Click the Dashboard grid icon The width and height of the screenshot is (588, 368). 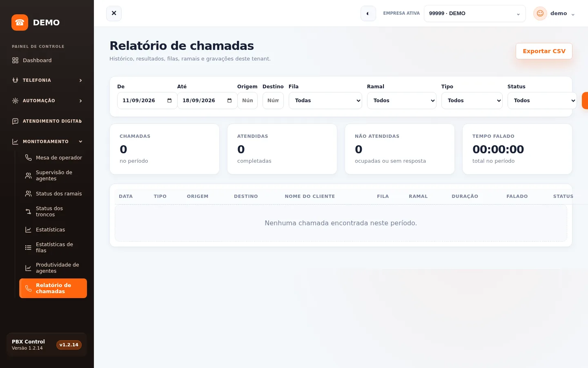click(x=15, y=61)
